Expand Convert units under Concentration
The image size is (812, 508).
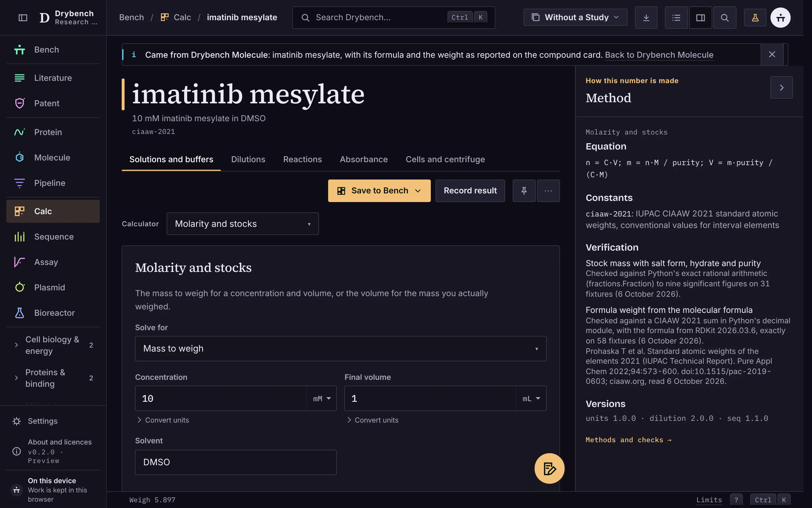[x=163, y=420]
